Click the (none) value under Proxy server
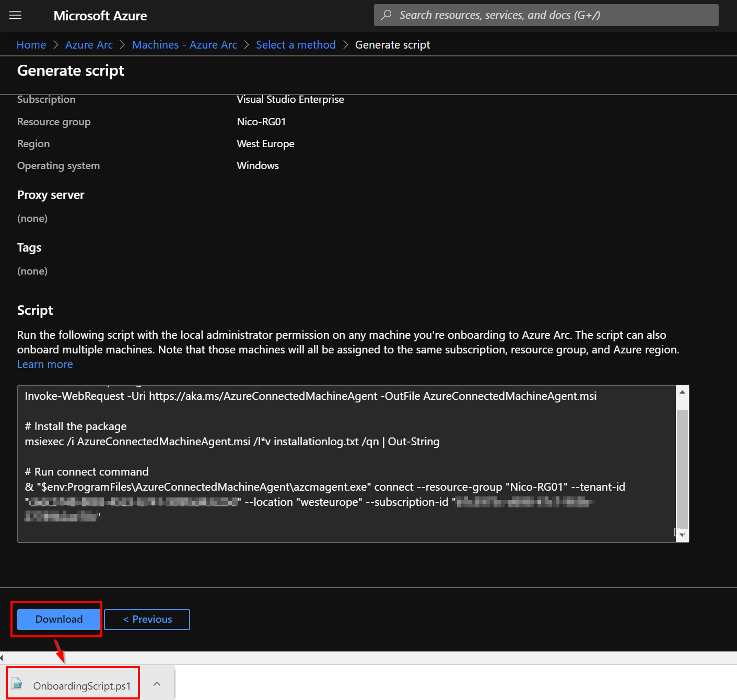 click(x=32, y=218)
